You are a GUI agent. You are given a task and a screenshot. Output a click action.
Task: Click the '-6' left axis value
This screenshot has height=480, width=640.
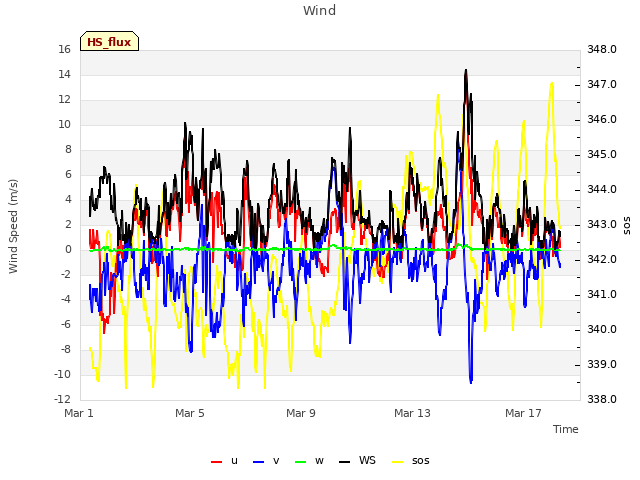(x=65, y=324)
